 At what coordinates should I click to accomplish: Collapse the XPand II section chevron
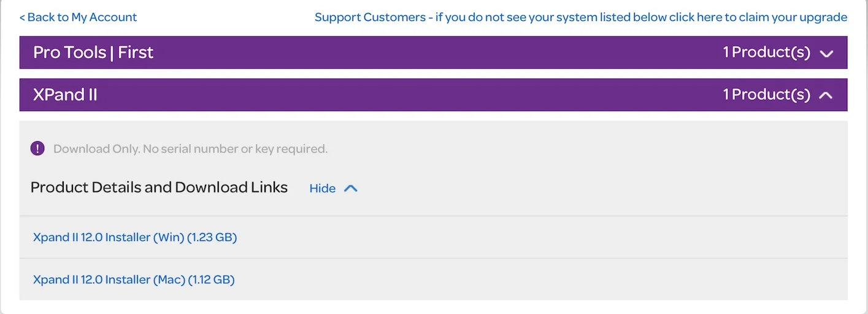click(826, 95)
